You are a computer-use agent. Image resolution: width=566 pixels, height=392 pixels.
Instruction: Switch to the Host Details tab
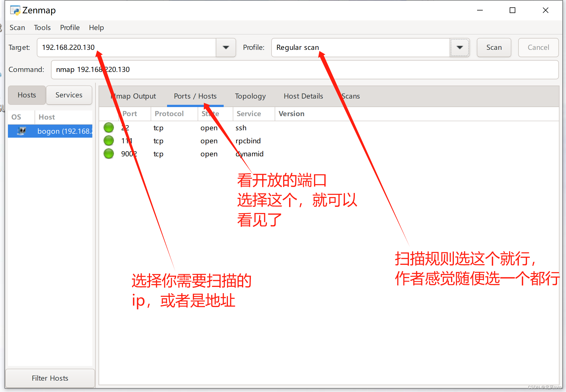[303, 96]
